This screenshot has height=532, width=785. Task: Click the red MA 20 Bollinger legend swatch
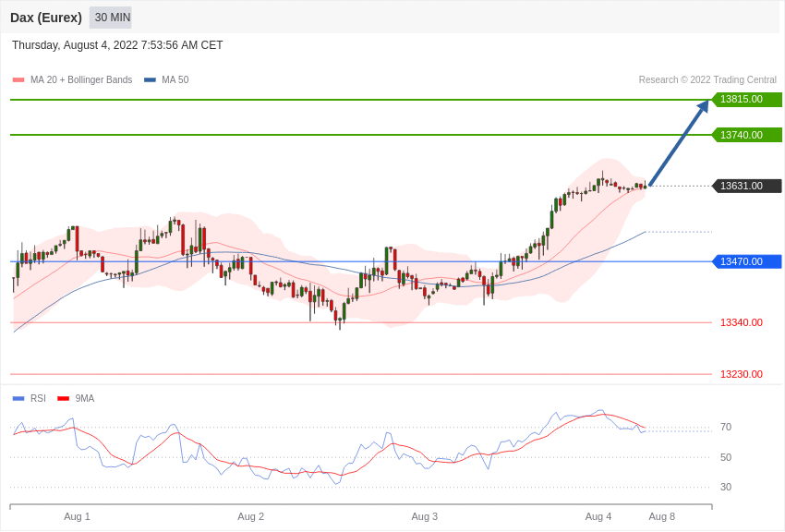(x=18, y=80)
